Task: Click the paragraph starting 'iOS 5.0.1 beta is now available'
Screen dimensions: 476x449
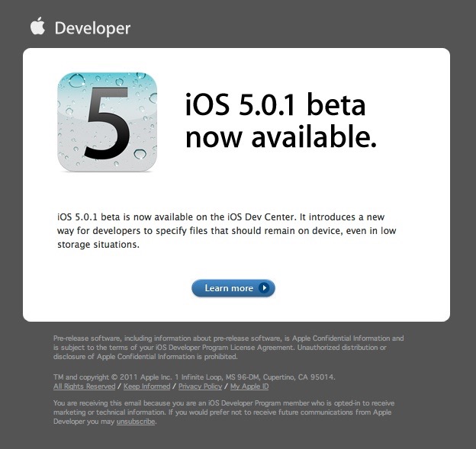Action: coord(227,230)
